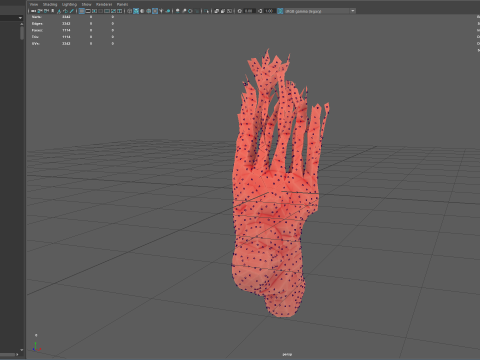Switch viewport to Wireframe shading icon
The image size is (480, 360).
click(x=130, y=11)
